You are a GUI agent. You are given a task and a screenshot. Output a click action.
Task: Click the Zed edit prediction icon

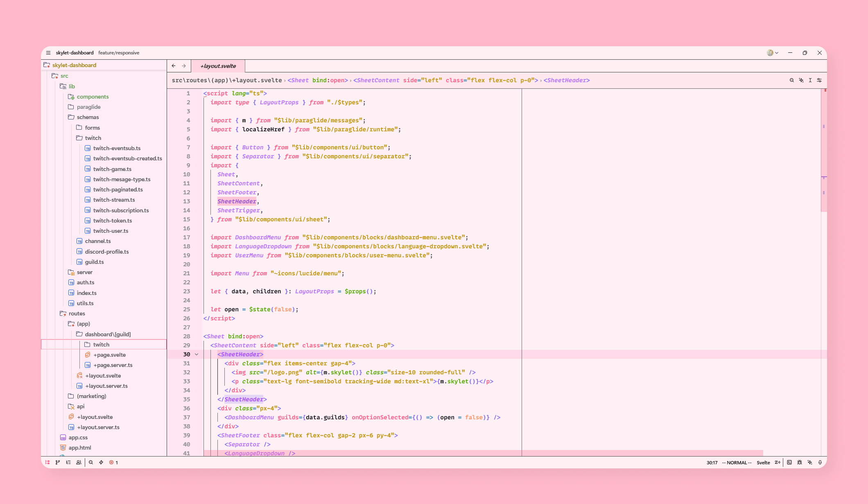[x=778, y=462]
